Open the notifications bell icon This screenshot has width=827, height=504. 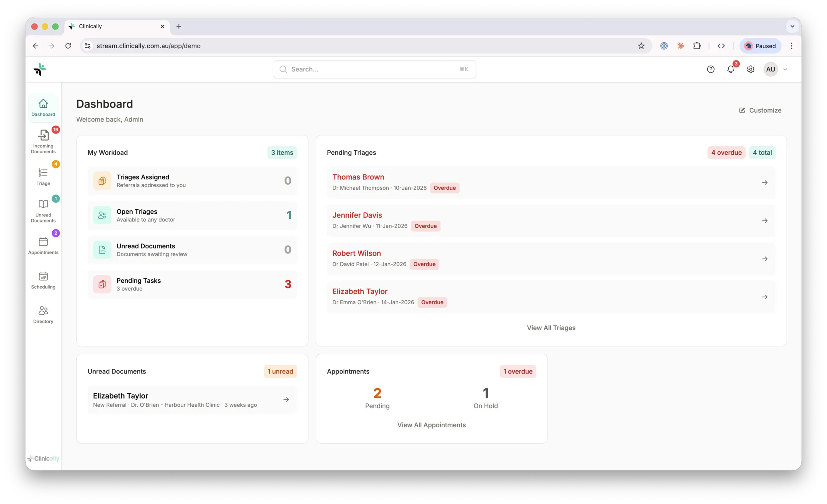[x=730, y=69]
